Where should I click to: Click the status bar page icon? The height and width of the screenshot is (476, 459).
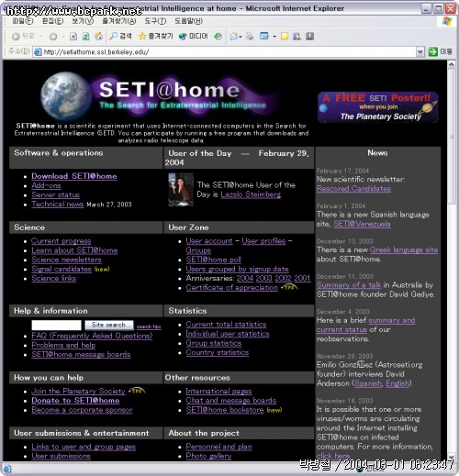6,469
